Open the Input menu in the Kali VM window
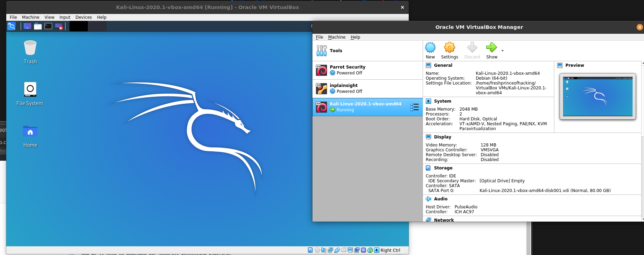 coord(65,17)
